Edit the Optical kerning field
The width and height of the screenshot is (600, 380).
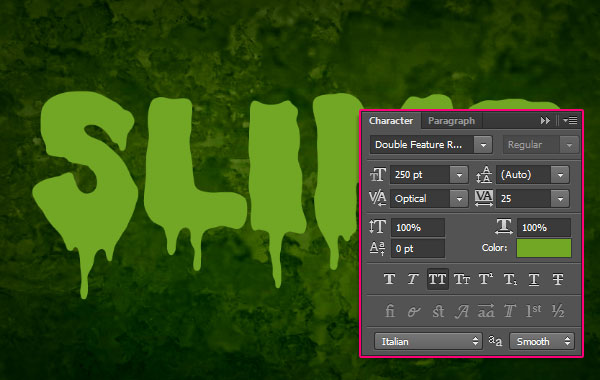(x=420, y=199)
